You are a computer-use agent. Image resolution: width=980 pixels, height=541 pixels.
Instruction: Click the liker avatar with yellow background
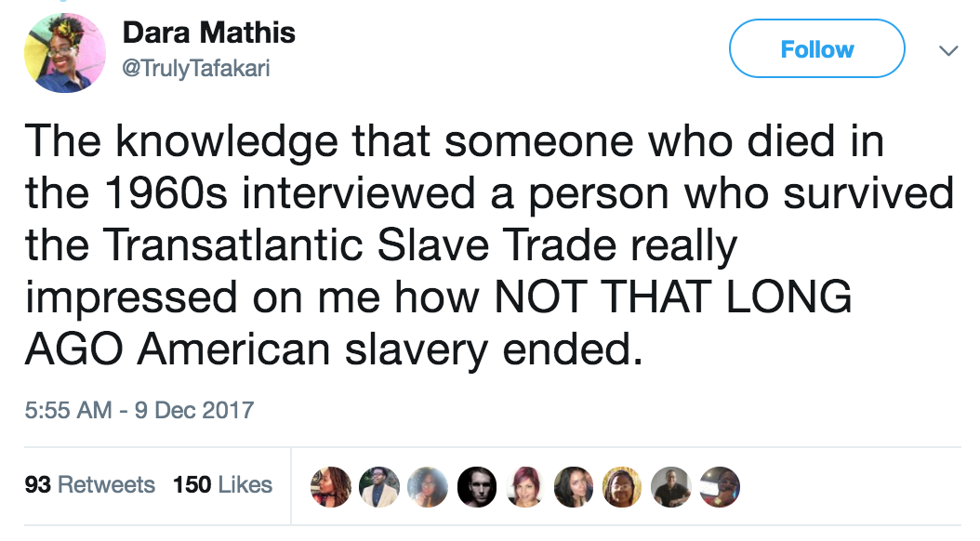tap(619, 485)
